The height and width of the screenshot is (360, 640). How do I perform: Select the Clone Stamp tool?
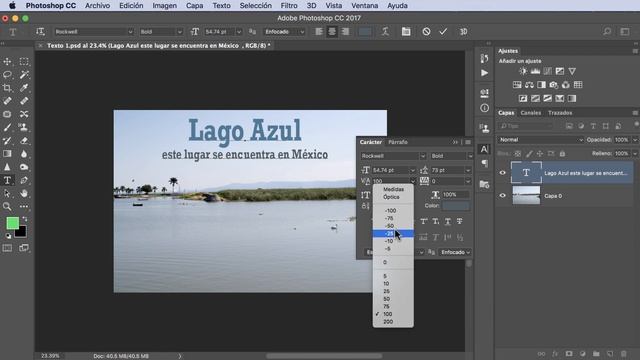24,127
